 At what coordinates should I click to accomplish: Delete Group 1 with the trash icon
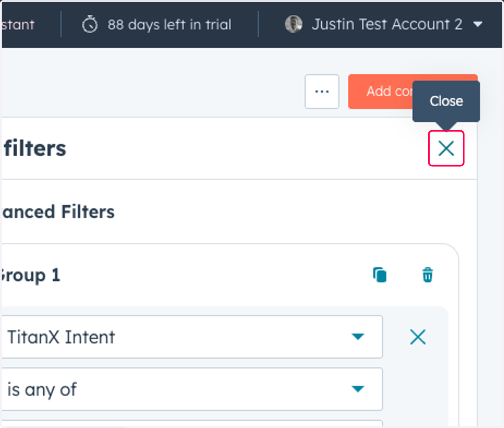click(428, 275)
